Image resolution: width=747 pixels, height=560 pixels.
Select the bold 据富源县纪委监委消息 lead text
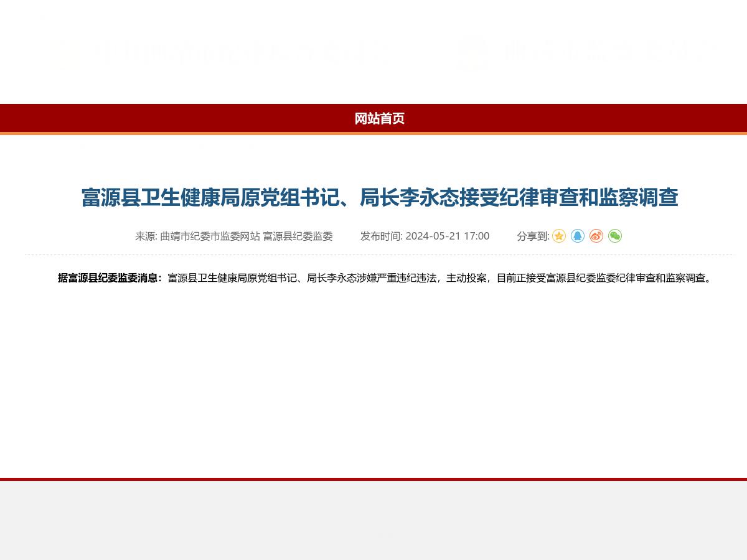pyautogui.click(x=109, y=279)
